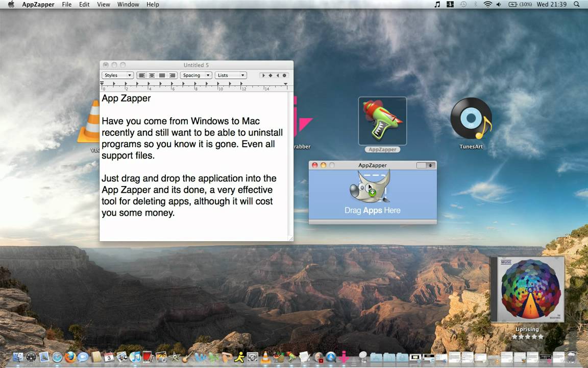Select the center tab stop diamond button
Image resolution: width=588 pixels, height=368 pixels.
pyautogui.click(x=271, y=75)
